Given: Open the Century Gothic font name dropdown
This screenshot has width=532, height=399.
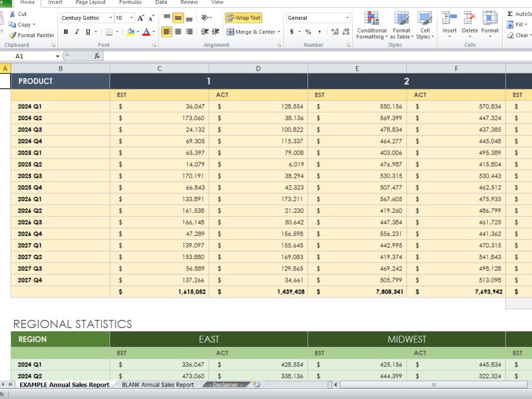Looking at the screenshot, I should (111, 18).
